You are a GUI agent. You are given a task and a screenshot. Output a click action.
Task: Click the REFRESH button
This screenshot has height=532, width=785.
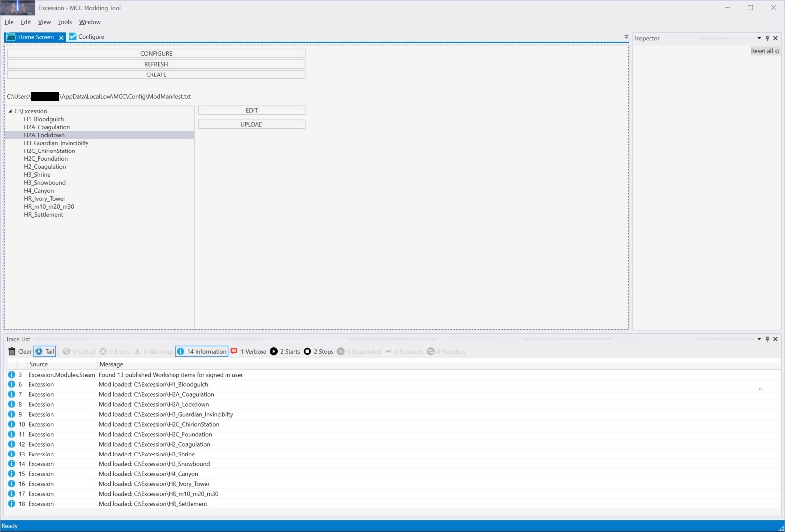156,64
